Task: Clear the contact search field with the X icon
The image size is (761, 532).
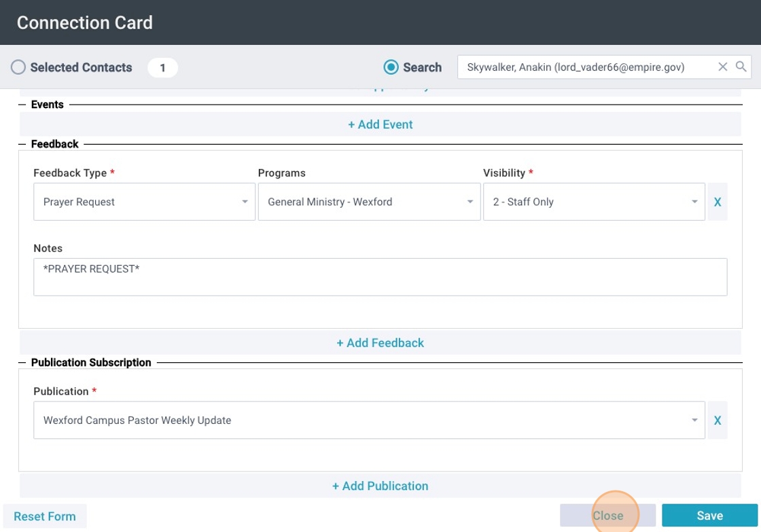Action: pos(722,67)
